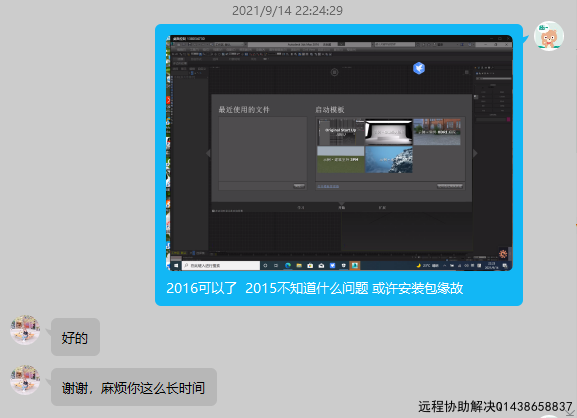Click the bear avatar of the sender

tap(549, 36)
